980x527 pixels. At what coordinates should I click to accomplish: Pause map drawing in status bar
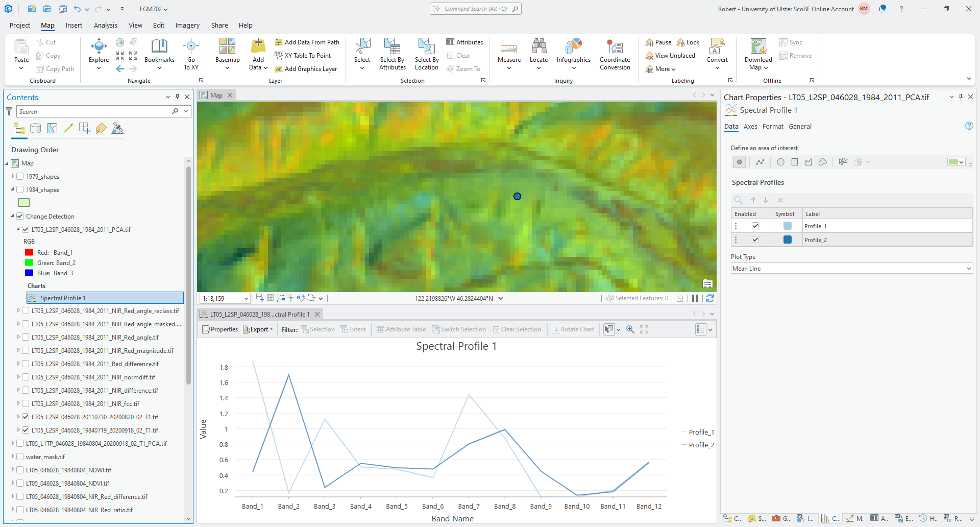point(695,298)
